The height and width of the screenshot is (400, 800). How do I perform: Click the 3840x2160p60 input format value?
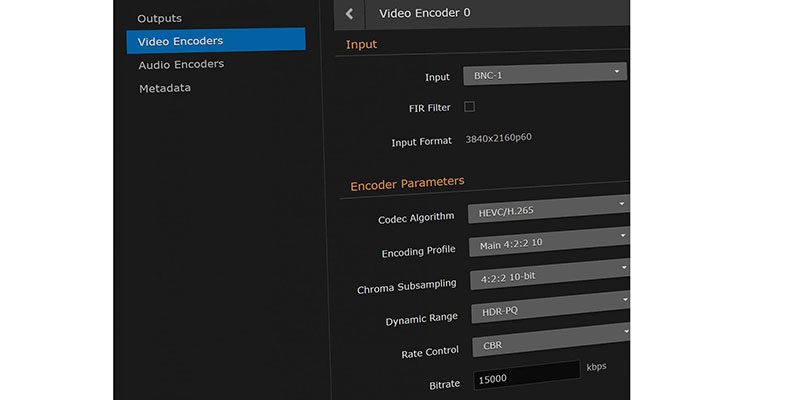pyautogui.click(x=498, y=138)
